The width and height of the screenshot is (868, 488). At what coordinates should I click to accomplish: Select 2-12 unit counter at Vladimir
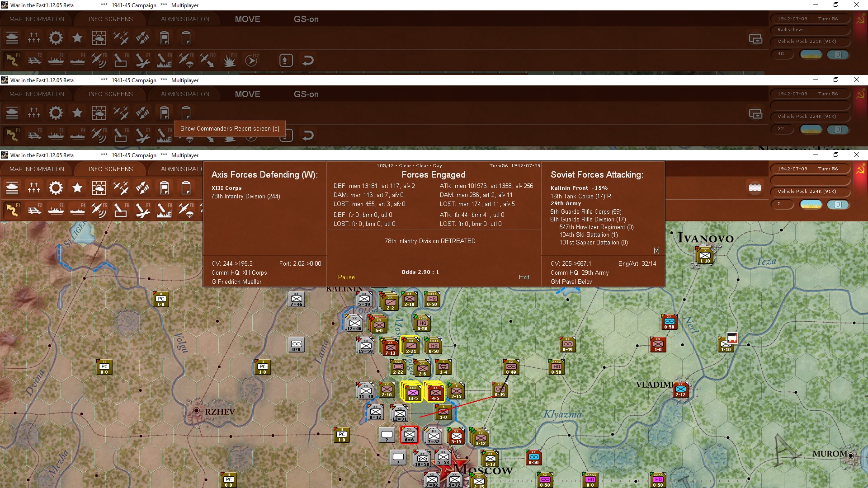[x=680, y=389]
